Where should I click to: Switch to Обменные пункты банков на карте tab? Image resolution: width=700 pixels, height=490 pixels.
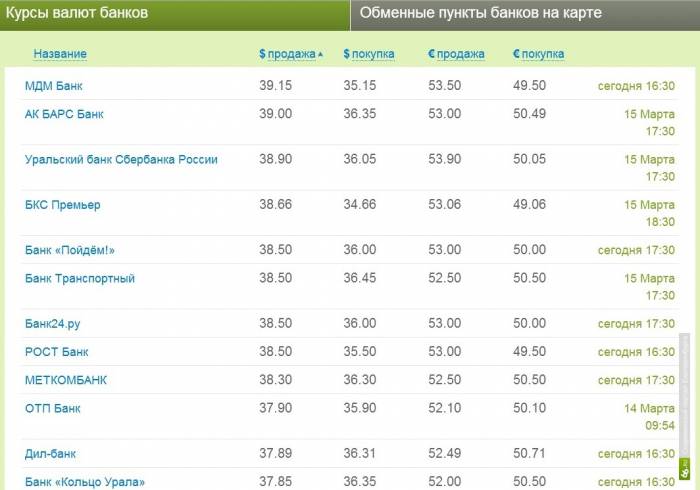pos(525,14)
